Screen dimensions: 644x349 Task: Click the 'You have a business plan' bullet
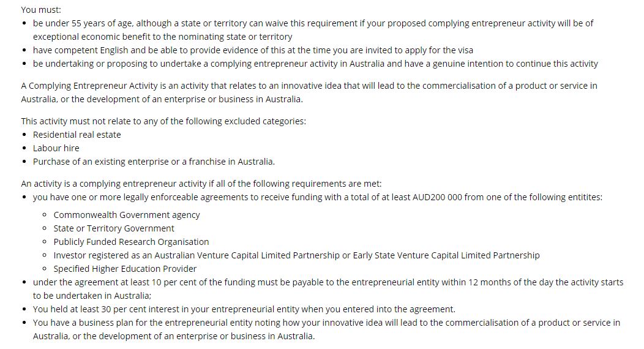pos(326,329)
